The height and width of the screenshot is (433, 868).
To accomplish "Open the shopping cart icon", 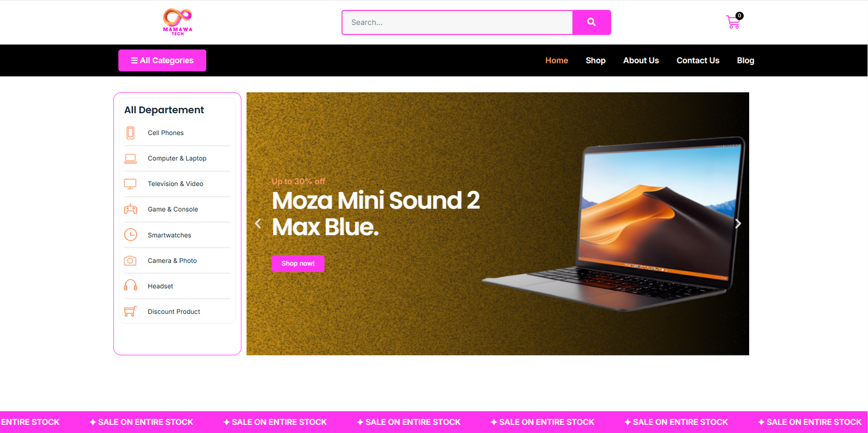I will coord(733,22).
